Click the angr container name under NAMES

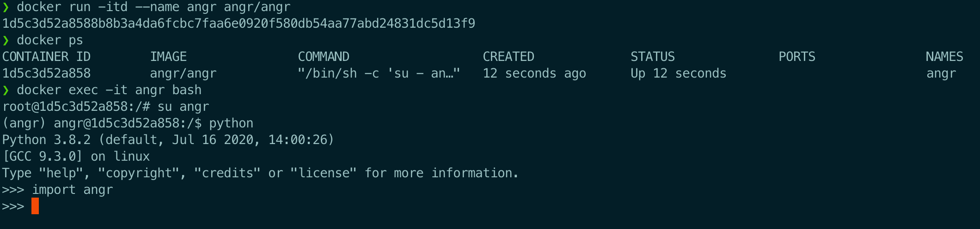[x=941, y=73]
